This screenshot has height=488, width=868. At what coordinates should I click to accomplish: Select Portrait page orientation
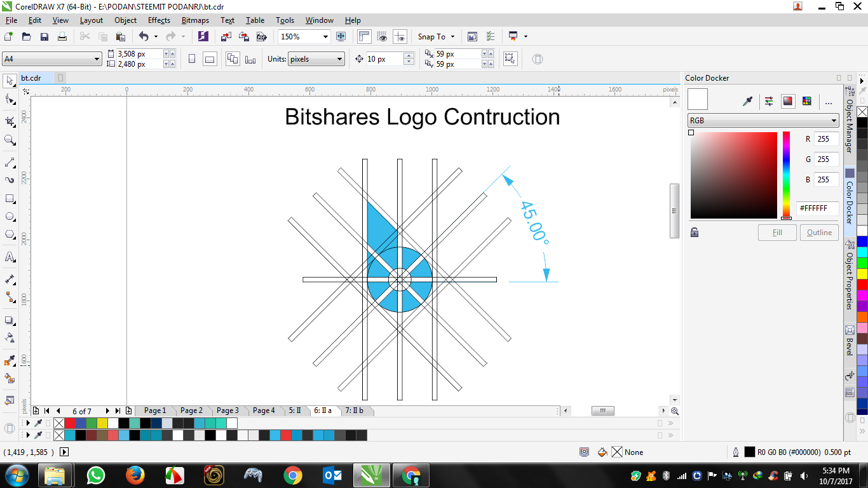(x=192, y=59)
